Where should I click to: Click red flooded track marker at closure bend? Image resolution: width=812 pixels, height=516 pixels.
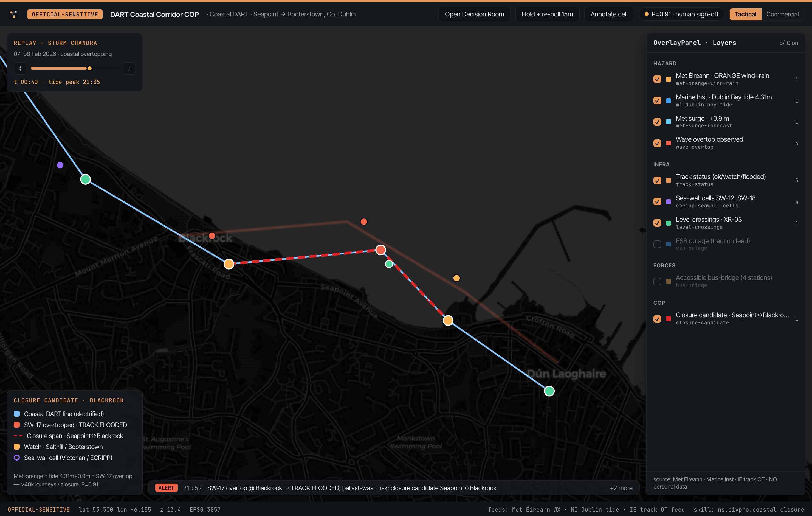click(x=380, y=250)
